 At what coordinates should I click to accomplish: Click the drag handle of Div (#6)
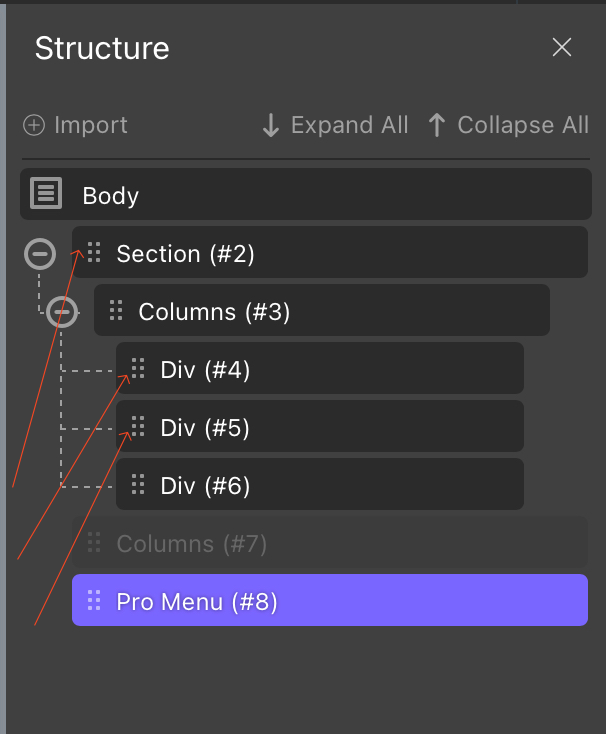click(x=138, y=484)
